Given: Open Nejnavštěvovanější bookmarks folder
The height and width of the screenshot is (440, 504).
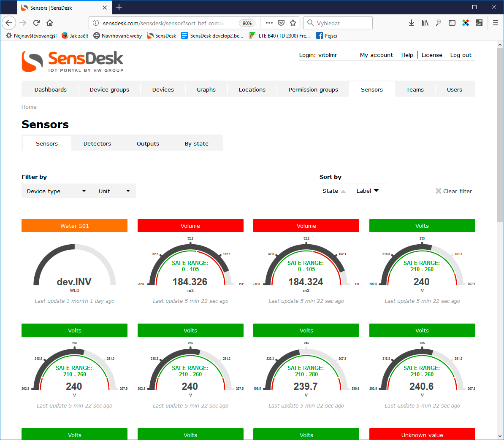Looking at the screenshot, I should pos(31,36).
